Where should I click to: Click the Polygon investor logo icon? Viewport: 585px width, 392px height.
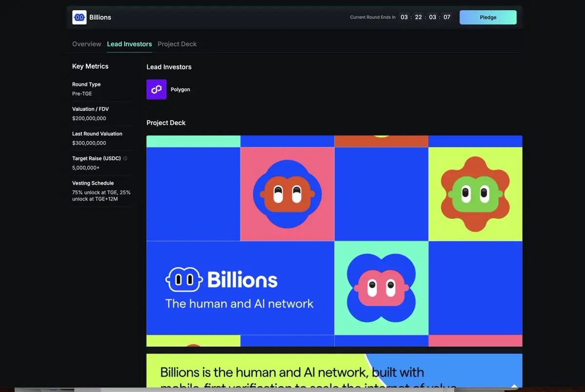click(156, 90)
